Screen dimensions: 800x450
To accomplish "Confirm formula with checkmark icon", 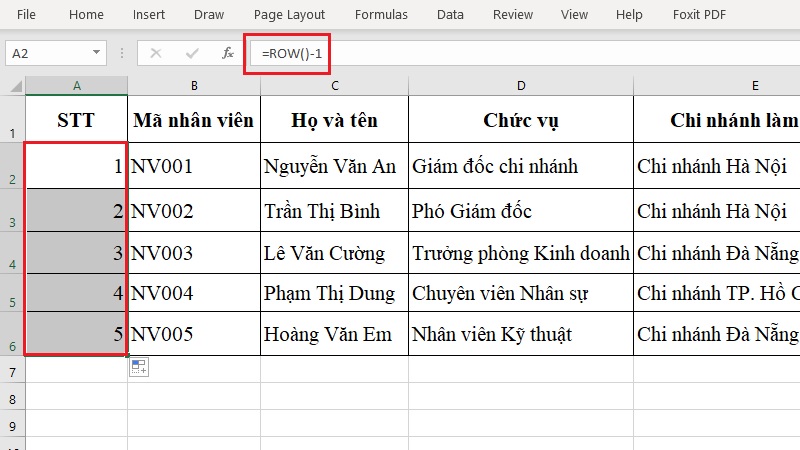I will pos(192,53).
